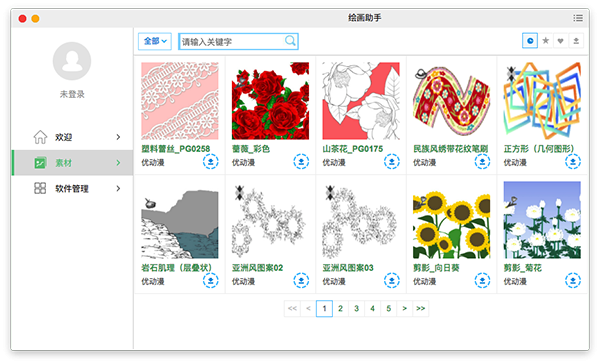Download the 塑料蕾丝_PG0258 material
Screen dimensions: 600x364
click(210, 162)
